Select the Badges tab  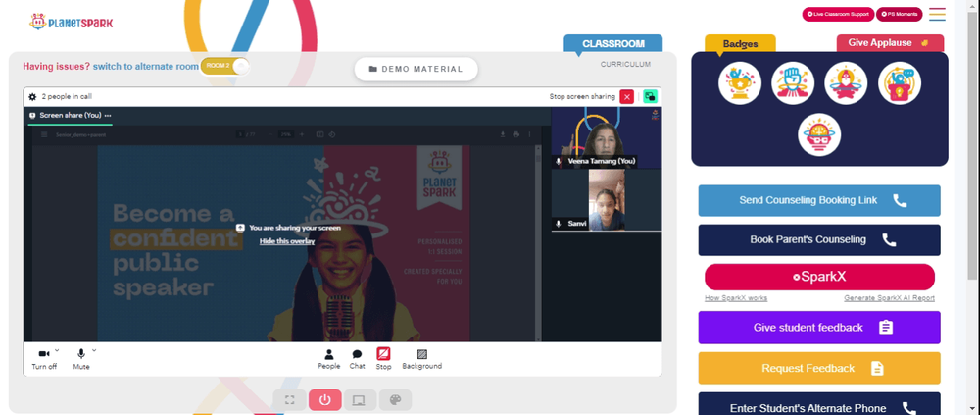tap(740, 44)
